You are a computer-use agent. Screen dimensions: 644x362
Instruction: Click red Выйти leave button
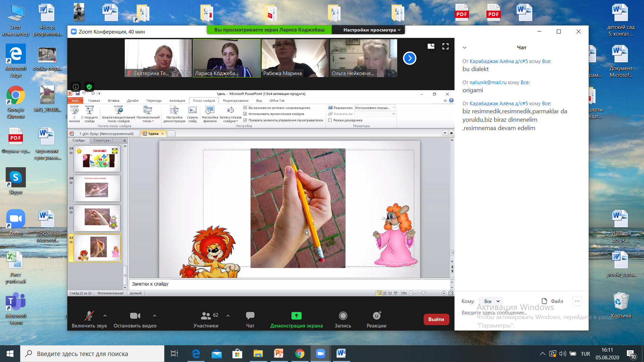[x=436, y=319]
